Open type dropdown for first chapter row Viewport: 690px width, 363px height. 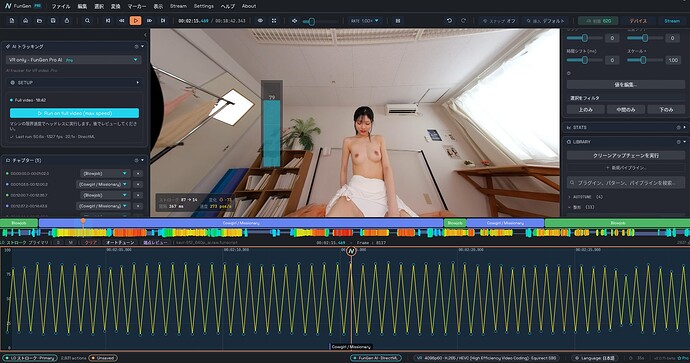105,173
